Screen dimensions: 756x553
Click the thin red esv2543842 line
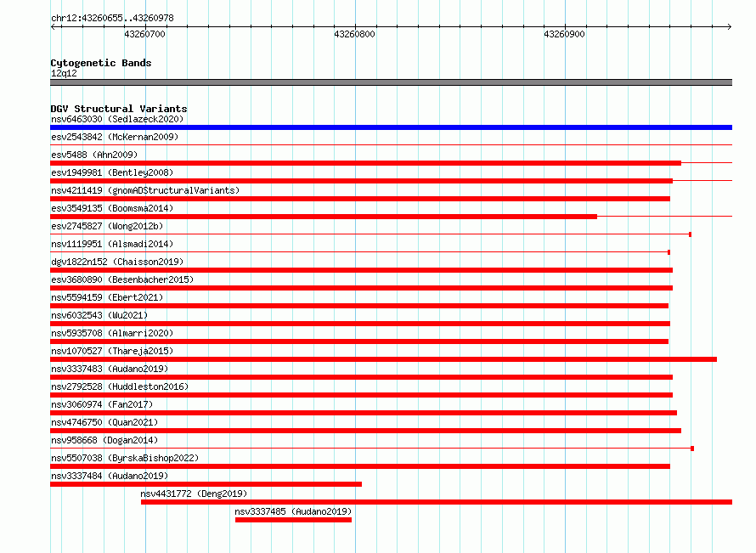pyautogui.click(x=391, y=144)
